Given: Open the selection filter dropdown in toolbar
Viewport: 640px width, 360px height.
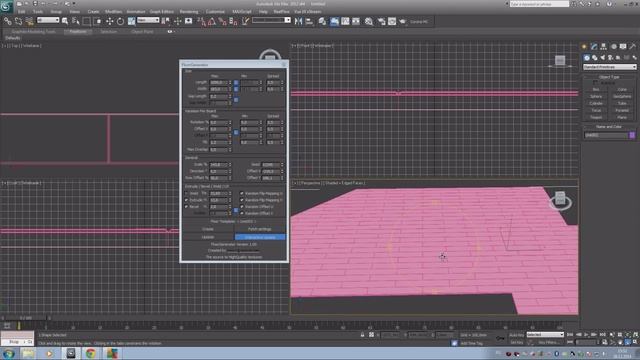Looking at the screenshot, I should pyautogui.click(x=48, y=20).
